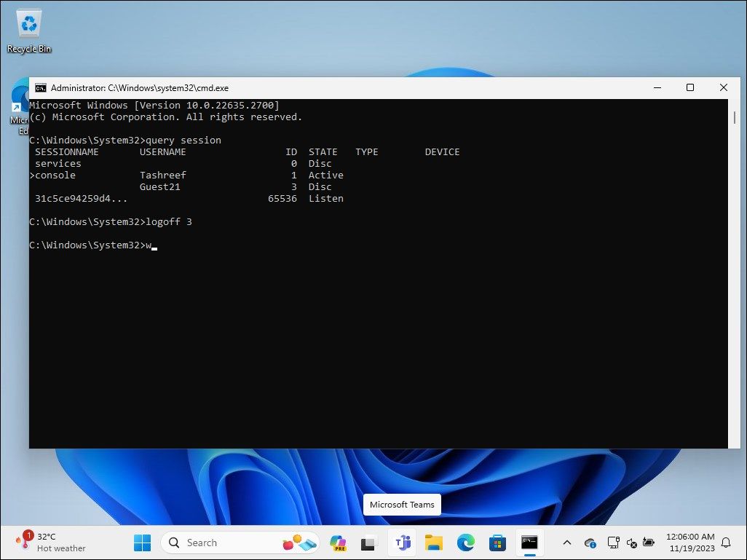Screen dimensions: 747x560
Task: Open the notifications bell icon
Action: [x=725, y=543]
